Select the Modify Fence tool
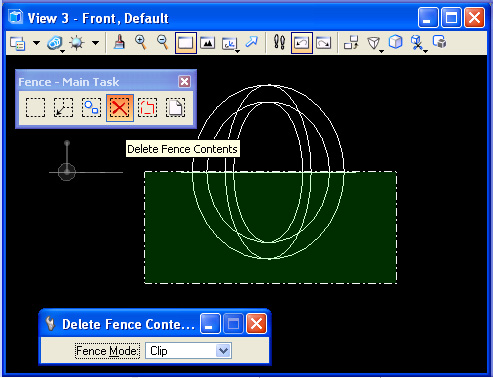Screen dimensions: 493x378 (x=63, y=108)
